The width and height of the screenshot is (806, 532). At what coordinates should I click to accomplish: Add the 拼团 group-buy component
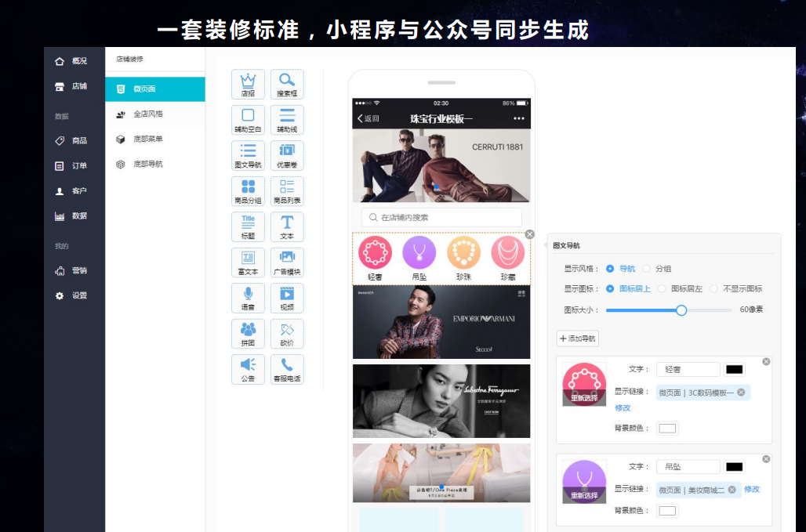tap(249, 333)
